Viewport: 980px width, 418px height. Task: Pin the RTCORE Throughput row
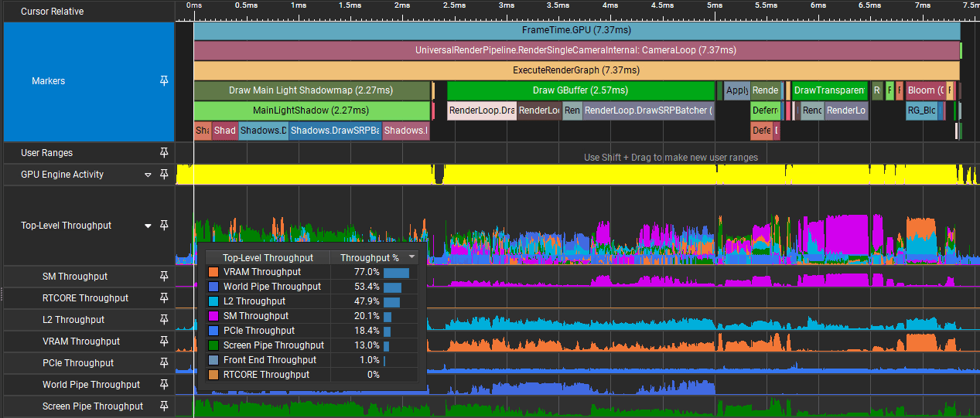(164, 298)
